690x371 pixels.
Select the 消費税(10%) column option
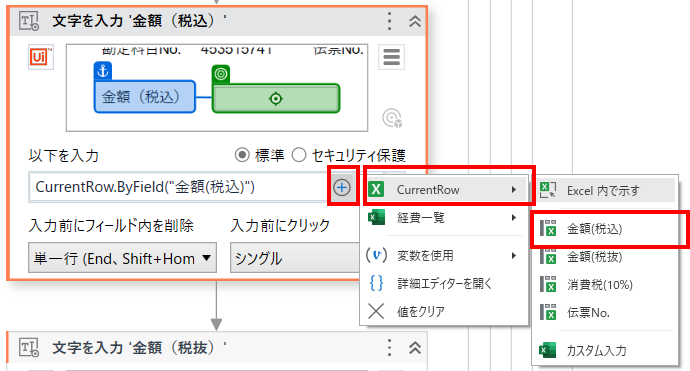(x=605, y=285)
